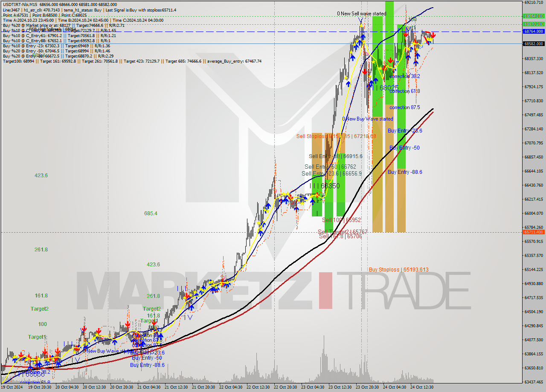
Task: Select the 'Buy Stoploss | 65193.613' label
Action: [x=398, y=269]
